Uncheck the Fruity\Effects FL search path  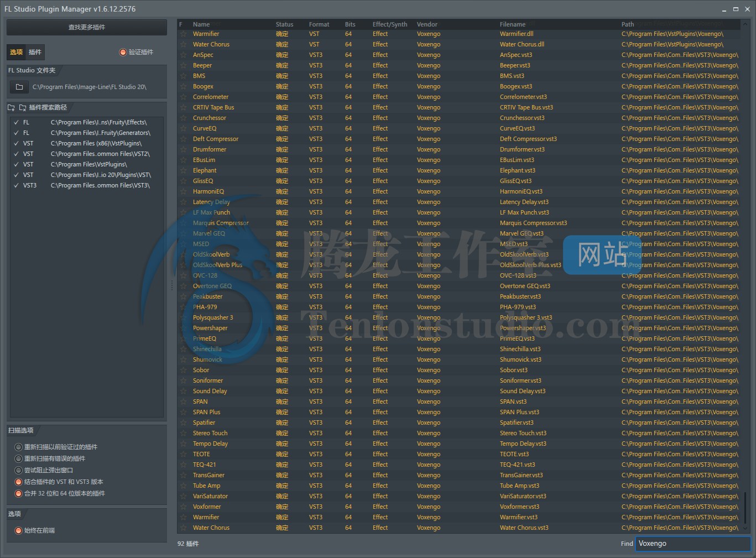click(16, 122)
